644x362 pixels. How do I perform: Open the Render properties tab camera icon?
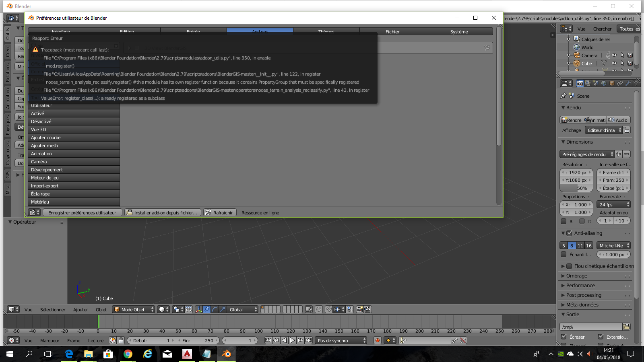tap(580, 83)
